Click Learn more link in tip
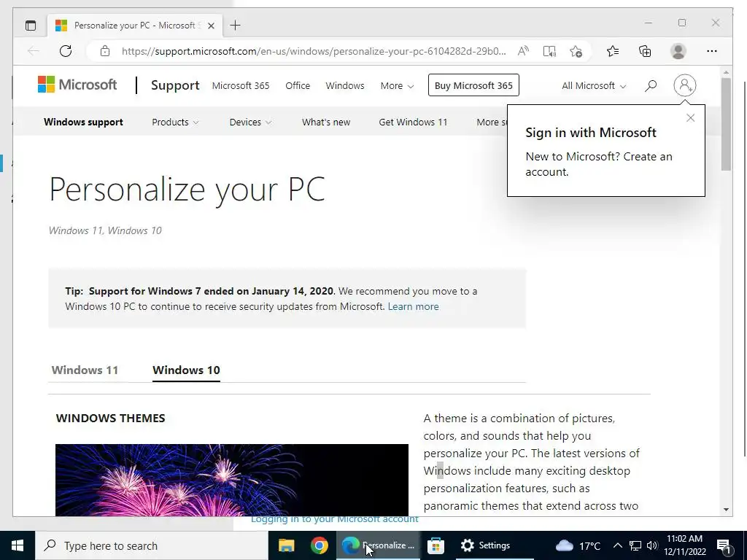This screenshot has height=560, width=747. (413, 306)
